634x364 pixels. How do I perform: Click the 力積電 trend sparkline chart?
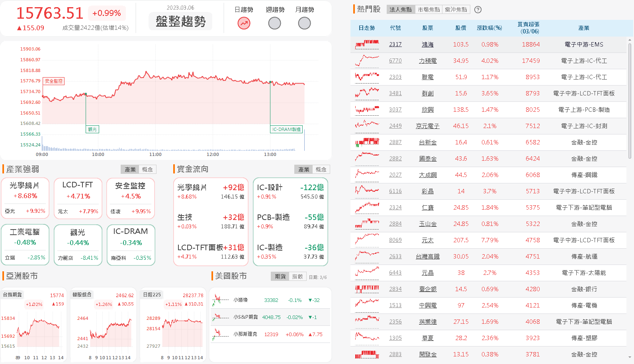[367, 61]
